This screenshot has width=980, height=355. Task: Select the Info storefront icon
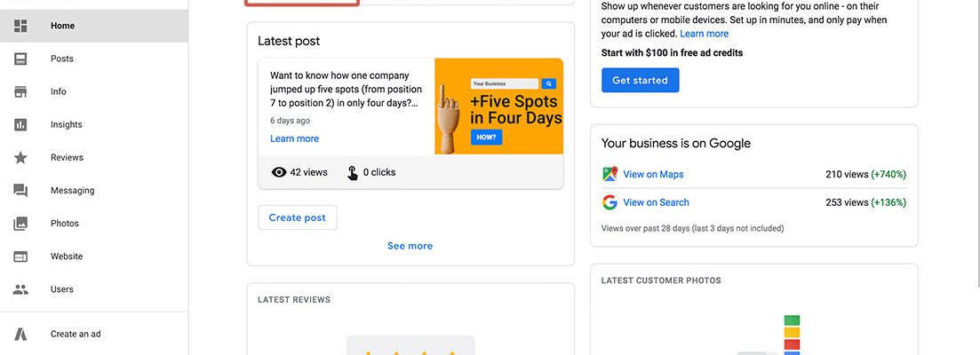tap(20, 91)
